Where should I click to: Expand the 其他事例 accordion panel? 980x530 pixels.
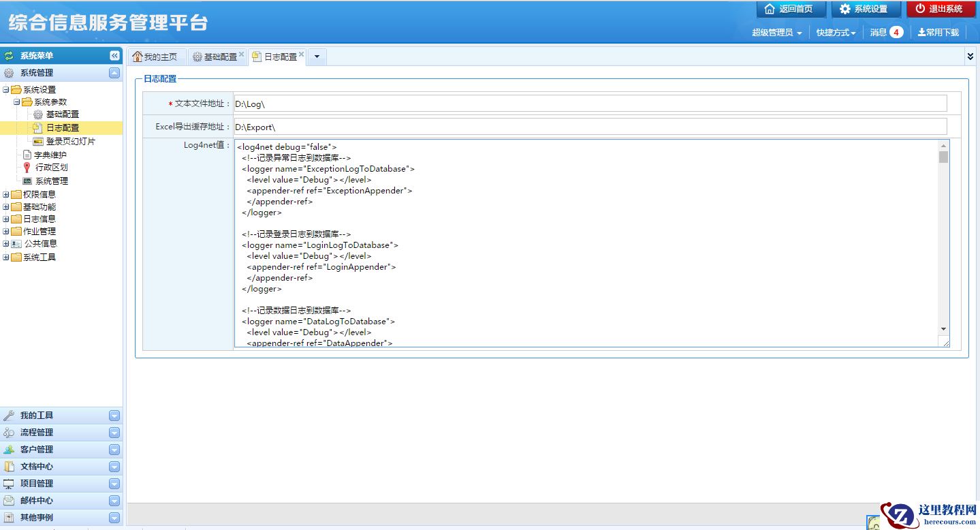[114, 518]
